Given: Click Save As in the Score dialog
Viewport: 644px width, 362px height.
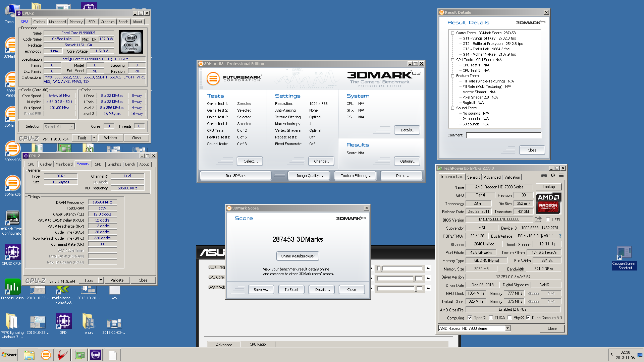Looking at the screenshot, I should click(262, 290).
